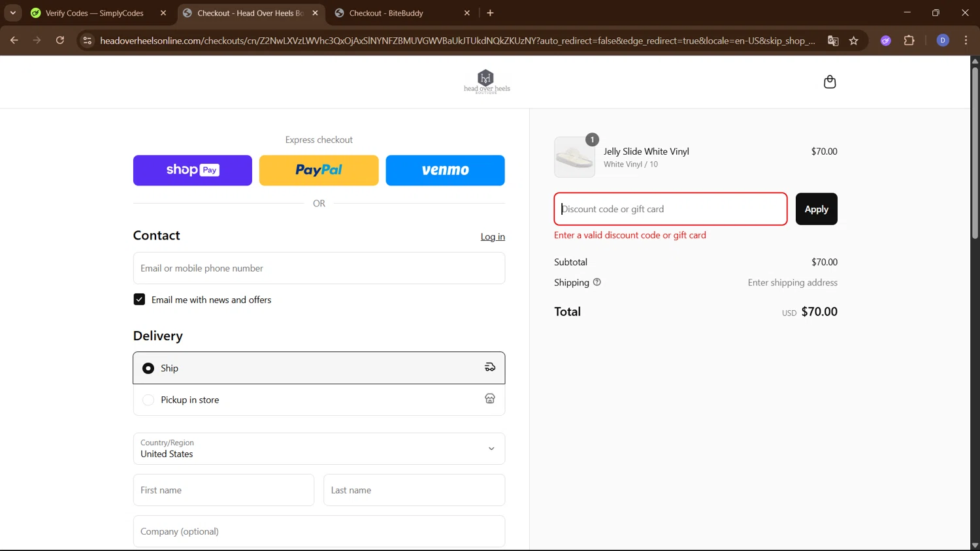980x551 pixels.
Task: Select Pickup in store radio button
Action: (x=148, y=400)
